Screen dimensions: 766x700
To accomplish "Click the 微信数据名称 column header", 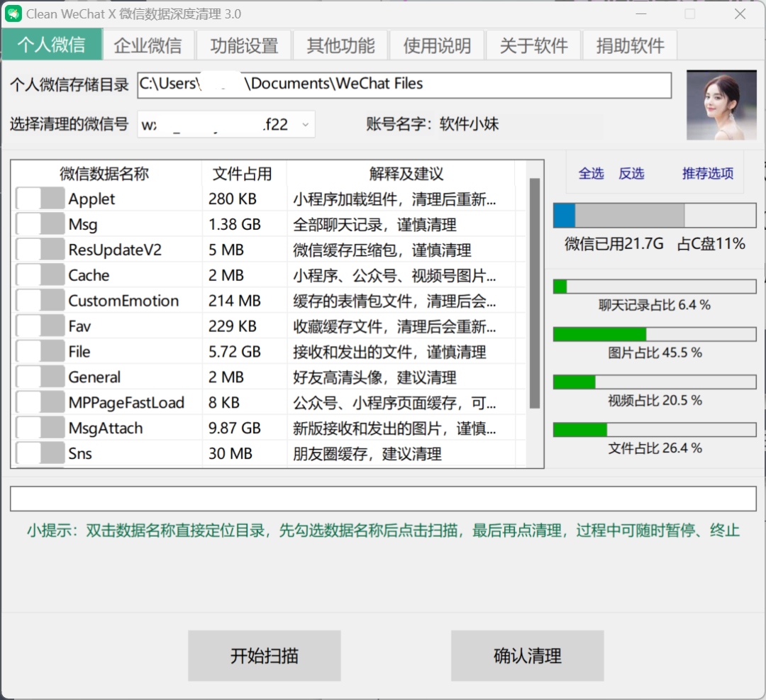I will (x=104, y=174).
